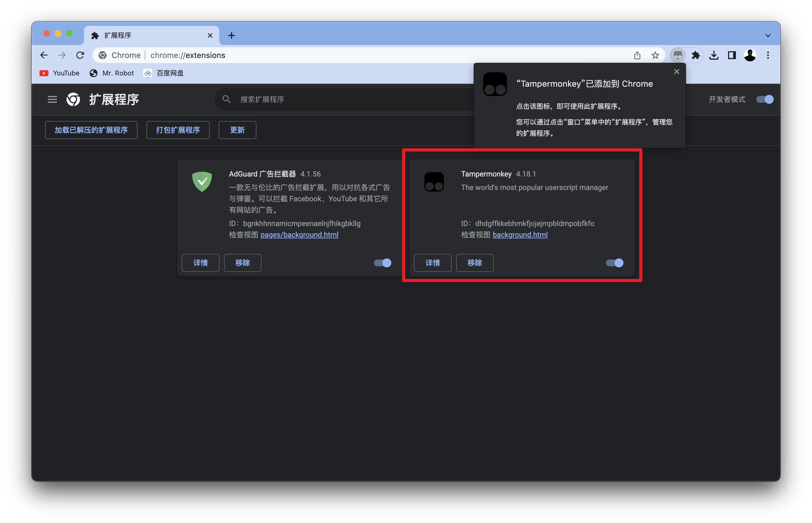The height and width of the screenshot is (523, 812).
Task: Click Tampermonkey background.html link
Action: pyautogui.click(x=520, y=235)
